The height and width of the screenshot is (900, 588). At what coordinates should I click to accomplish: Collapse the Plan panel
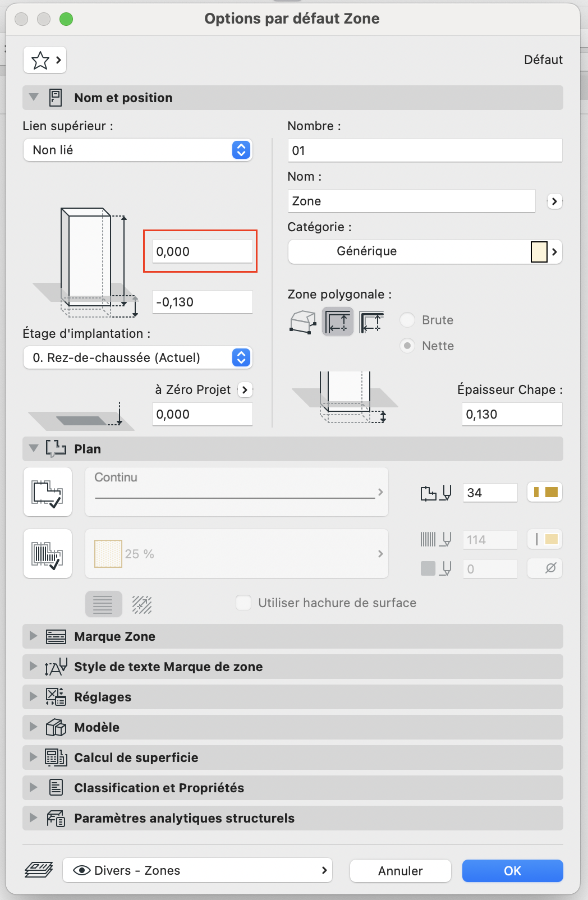(x=34, y=449)
